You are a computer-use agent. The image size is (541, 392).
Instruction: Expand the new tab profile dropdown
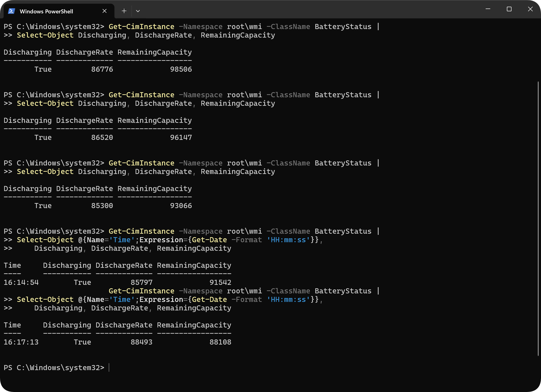pyautogui.click(x=138, y=11)
